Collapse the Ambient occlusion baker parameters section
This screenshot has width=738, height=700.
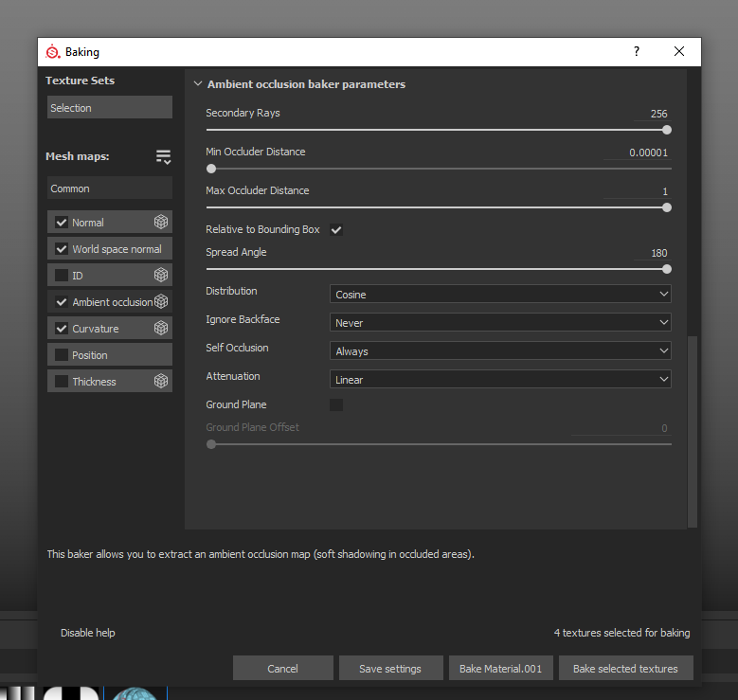(x=198, y=84)
